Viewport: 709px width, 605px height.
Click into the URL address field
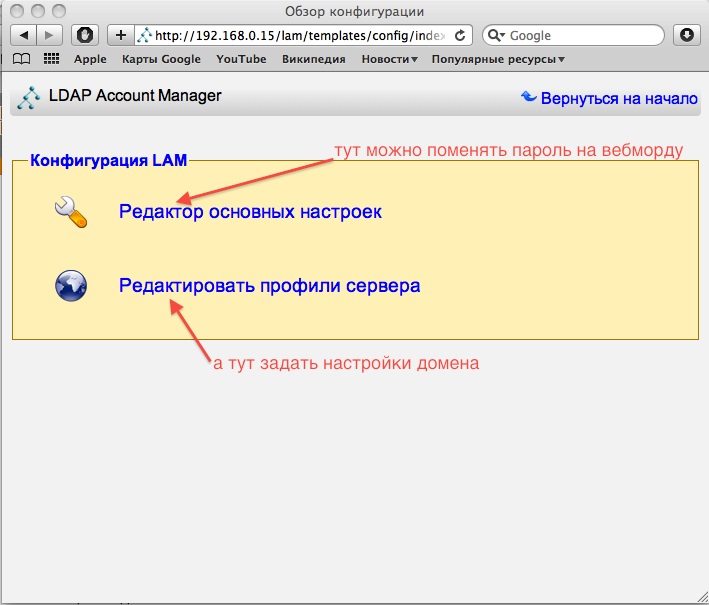[300, 35]
